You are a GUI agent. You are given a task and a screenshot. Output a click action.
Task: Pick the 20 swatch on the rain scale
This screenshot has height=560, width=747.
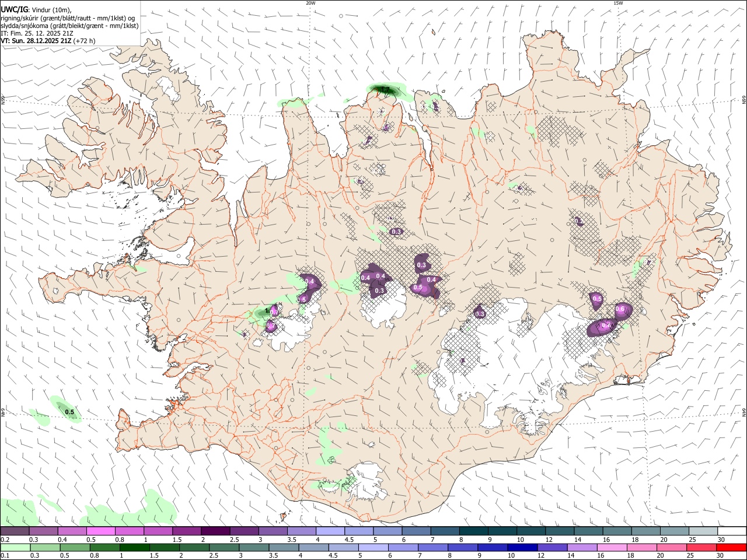[671, 547]
